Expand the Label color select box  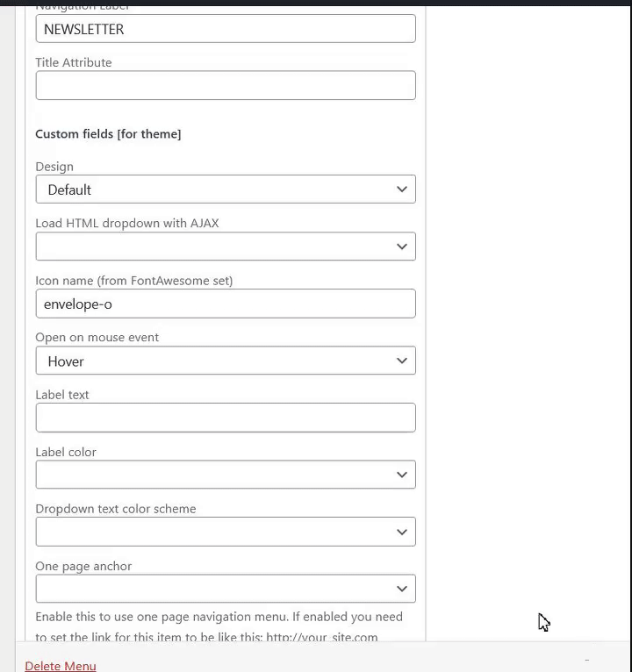[225, 475]
